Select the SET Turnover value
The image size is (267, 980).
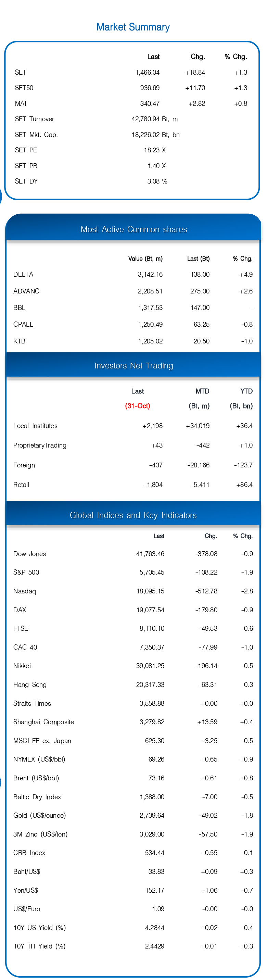pyautogui.click(x=154, y=119)
